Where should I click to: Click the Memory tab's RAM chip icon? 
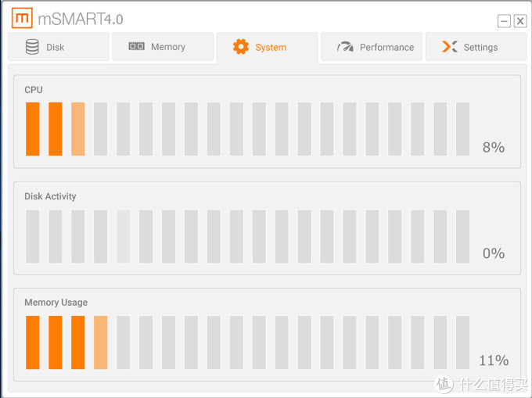coord(136,47)
